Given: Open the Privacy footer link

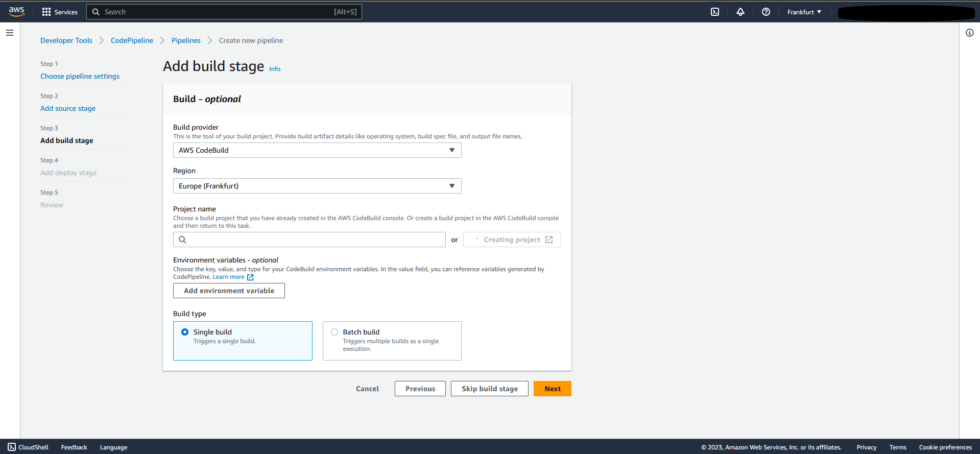Looking at the screenshot, I should coord(867,447).
